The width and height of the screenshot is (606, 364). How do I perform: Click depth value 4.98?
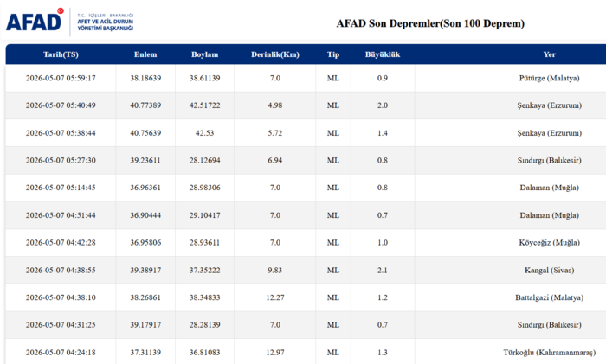click(275, 105)
